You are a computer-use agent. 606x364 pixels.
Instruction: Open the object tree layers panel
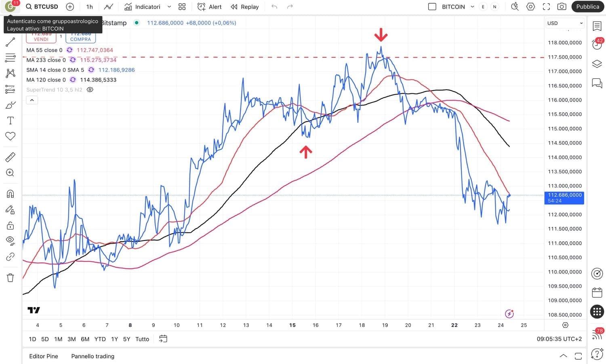(597, 64)
